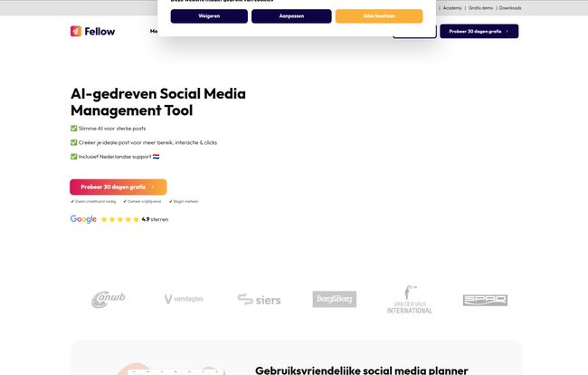
Task: Accept all cookies with Alles toestaan
Action: click(379, 16)
